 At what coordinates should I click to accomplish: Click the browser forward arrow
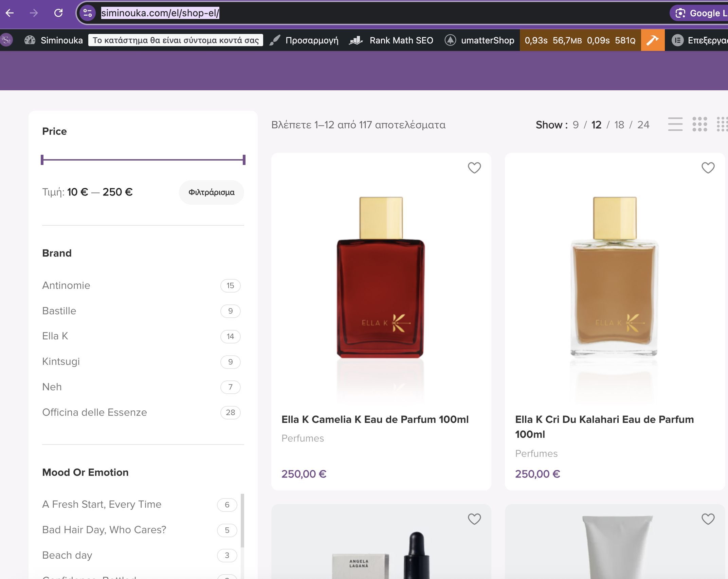tap(34, 13)
